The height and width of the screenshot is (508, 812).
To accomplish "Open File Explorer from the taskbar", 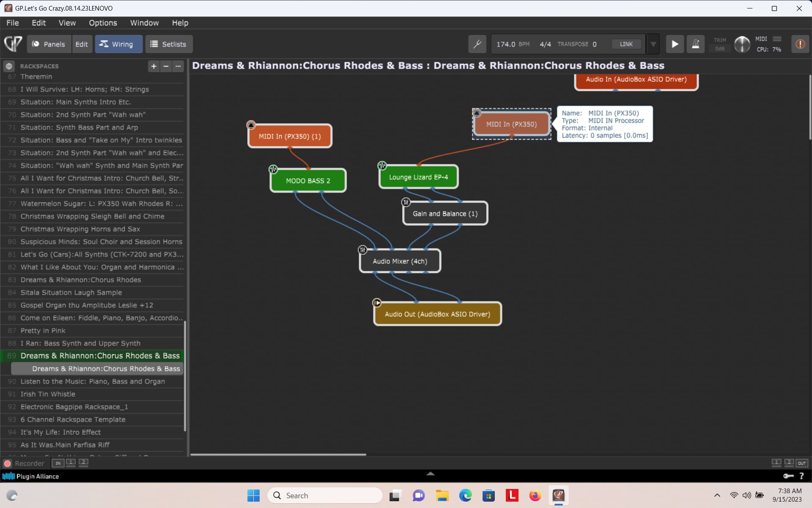I will click(x=442, y=495).
